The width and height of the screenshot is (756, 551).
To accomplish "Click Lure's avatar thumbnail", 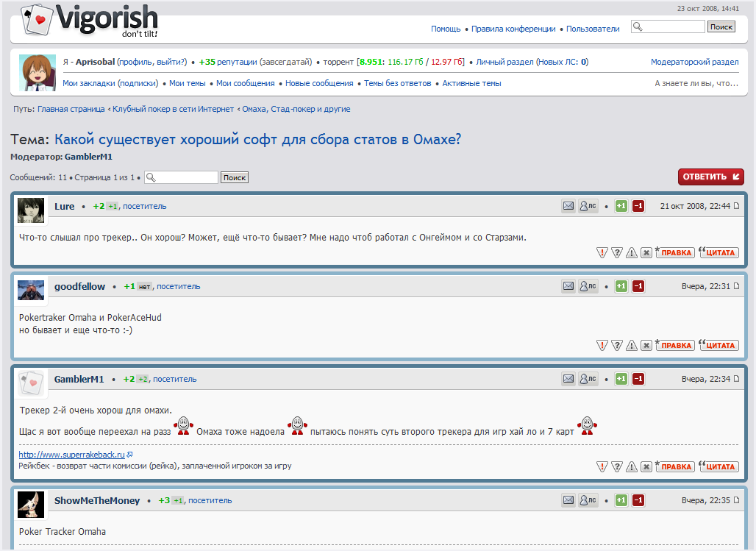I will click(x=31, y=210).
